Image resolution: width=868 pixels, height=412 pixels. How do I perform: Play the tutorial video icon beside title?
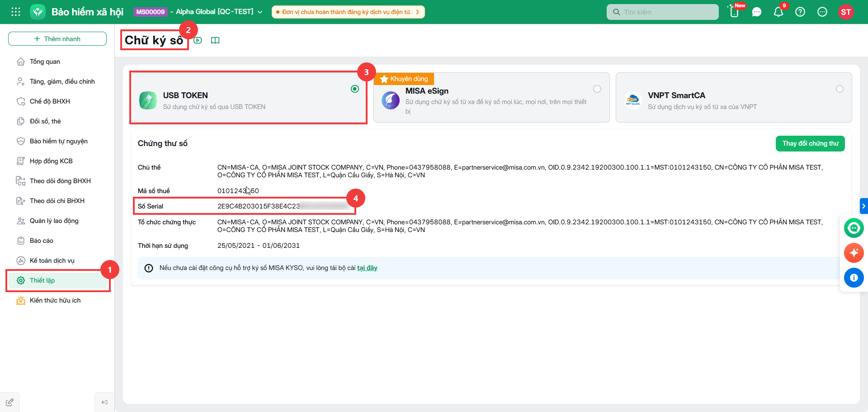pos(198,40)
